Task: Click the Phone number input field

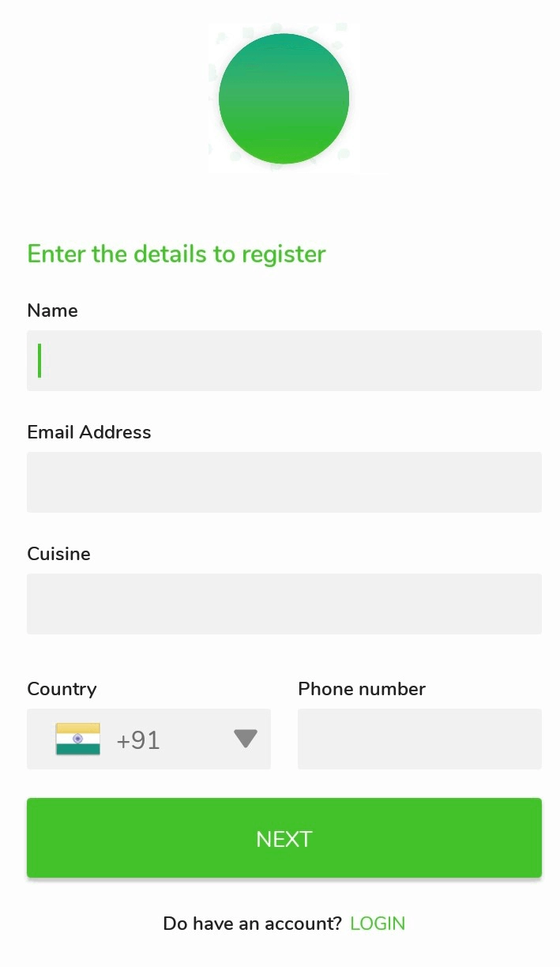Action: point(419,739)
